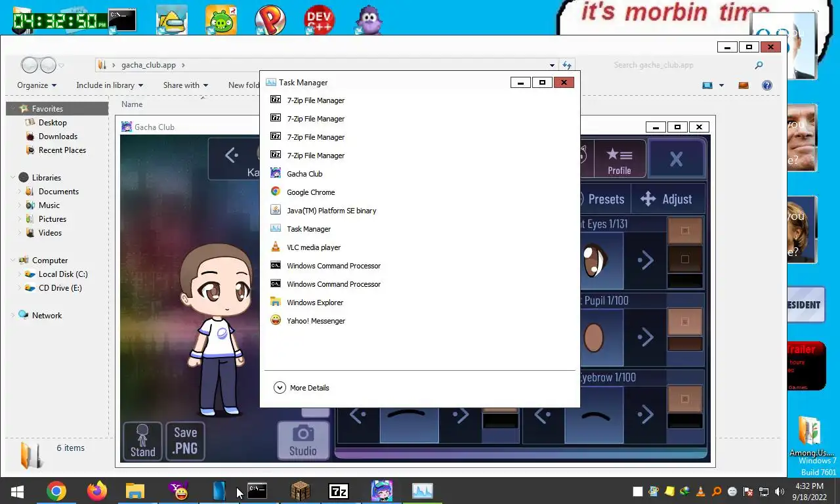Save the character with the Save .PNG button

[x=185, y=440]
